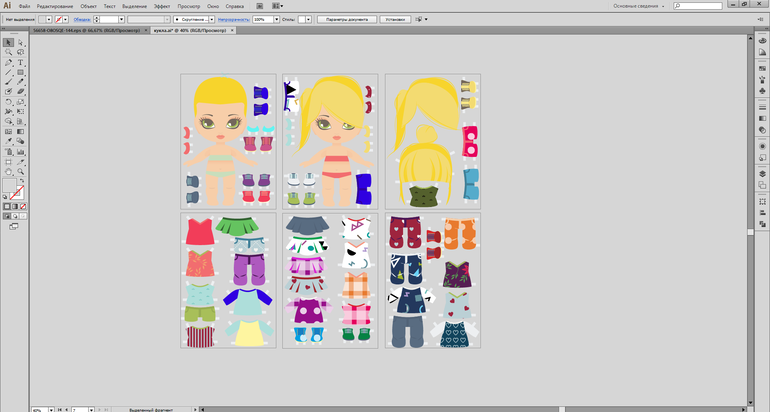This screenshot has width=770, height=412.
Task: Open the Эффект menu
Action: (161, 6)
